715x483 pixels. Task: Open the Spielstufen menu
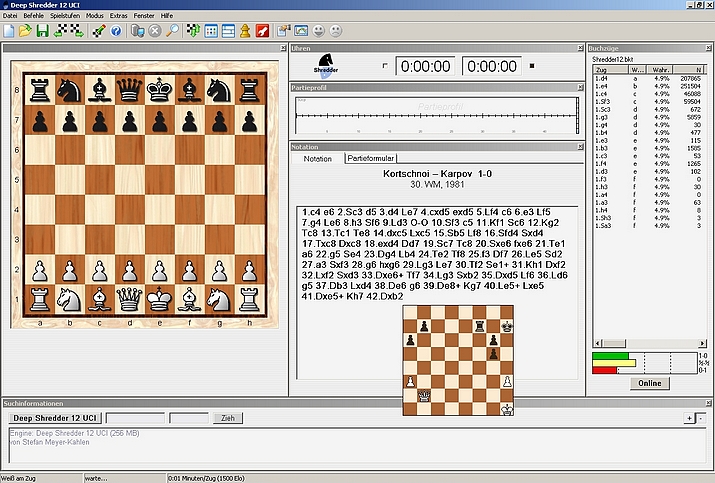tap(65, 16)
